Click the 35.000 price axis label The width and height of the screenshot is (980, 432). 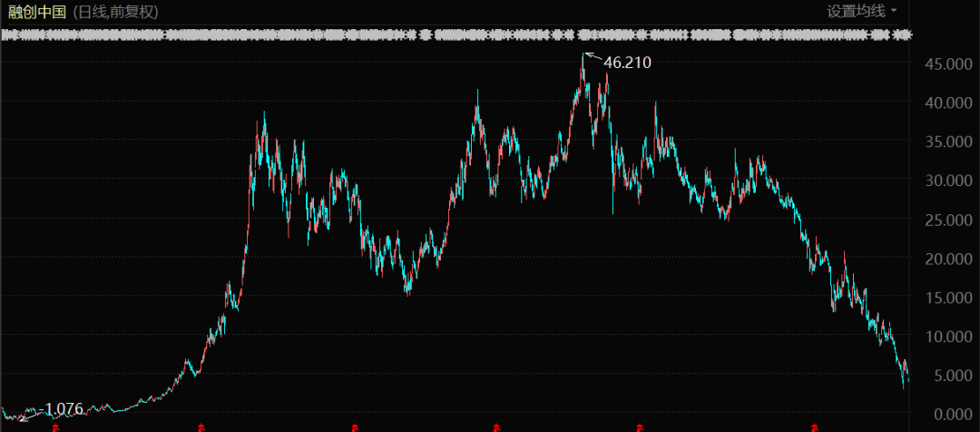pyautogui.click(x=945, y=142)
